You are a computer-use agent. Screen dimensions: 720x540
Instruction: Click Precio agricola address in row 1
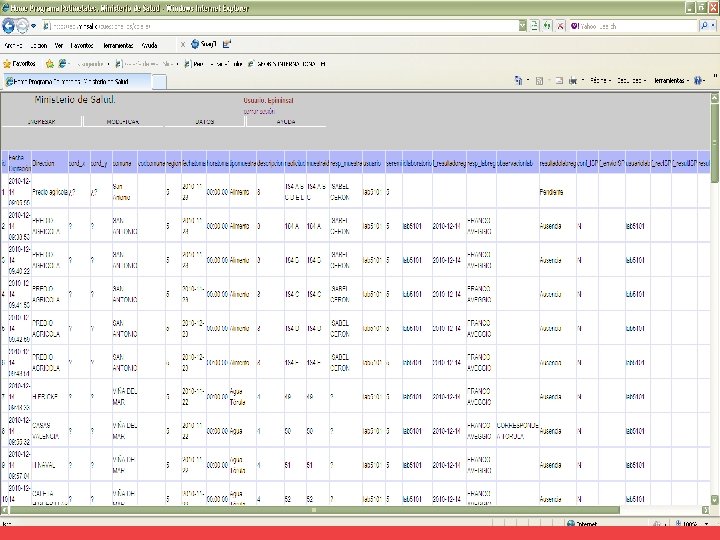[x=50, y=192]
